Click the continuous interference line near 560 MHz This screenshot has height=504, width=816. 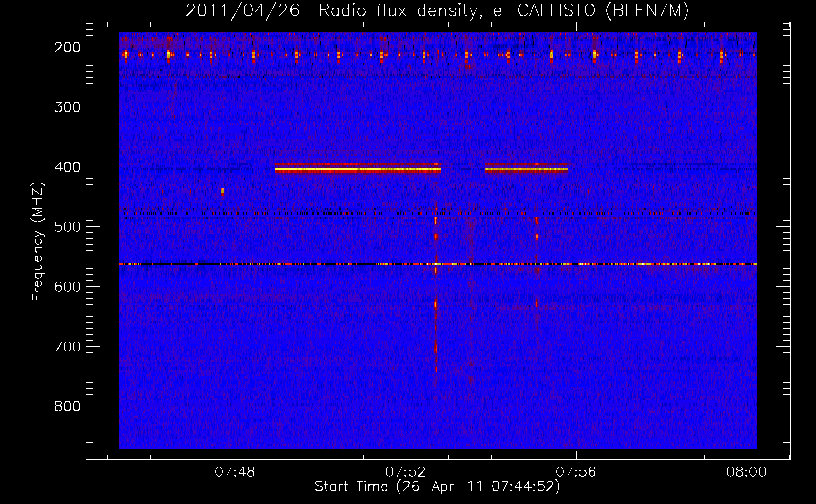438,264
